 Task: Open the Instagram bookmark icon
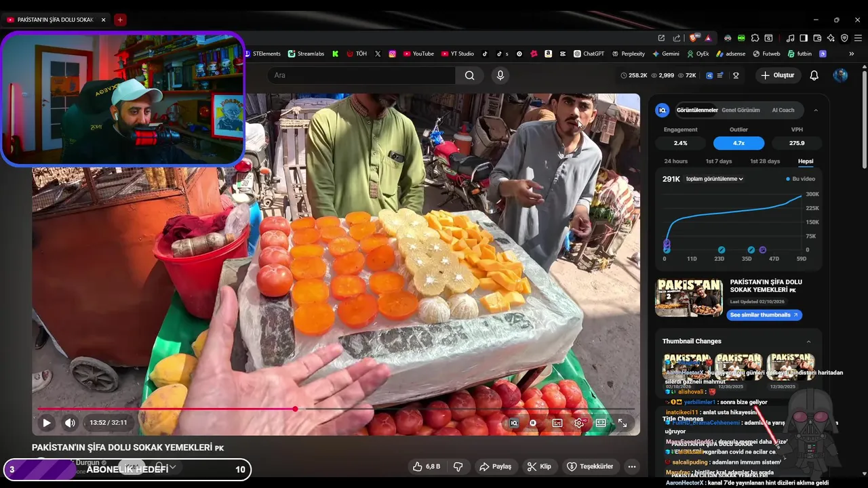tap(392, 54)
